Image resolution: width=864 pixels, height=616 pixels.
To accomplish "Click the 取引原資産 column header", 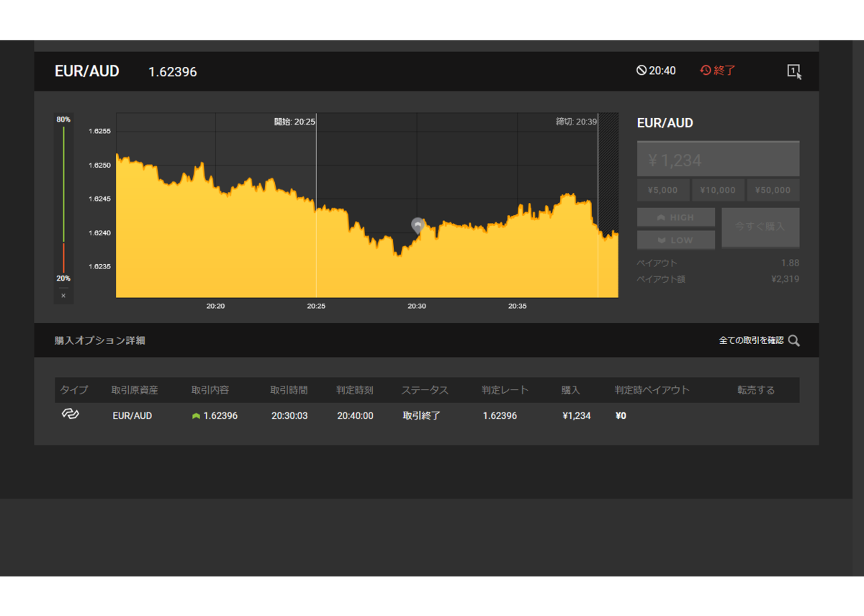I will tap(135, 390).
